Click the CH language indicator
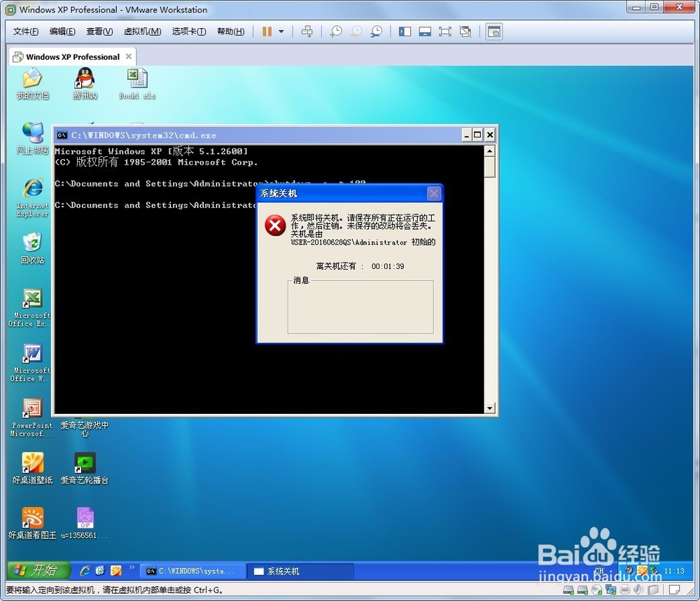This screenshot has height=601, width=700. pyautogui.click(x=599, y=571)
